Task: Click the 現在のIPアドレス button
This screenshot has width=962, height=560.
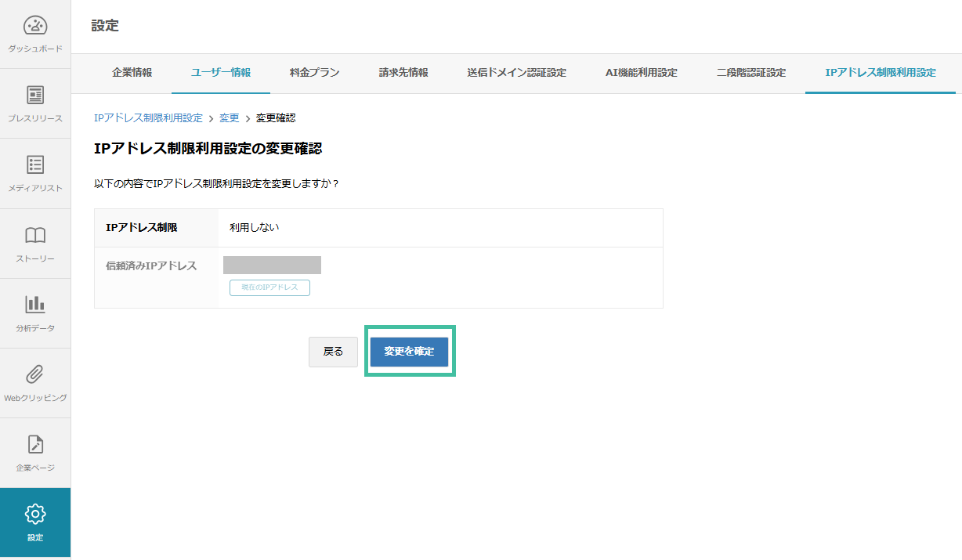Action: 269,287
